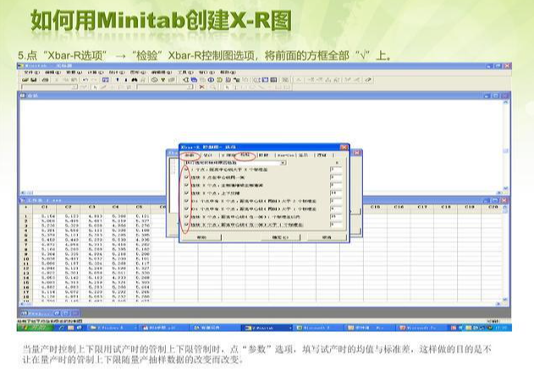
Task: Click the Print toolbar icon
Action: pos(43,80)
